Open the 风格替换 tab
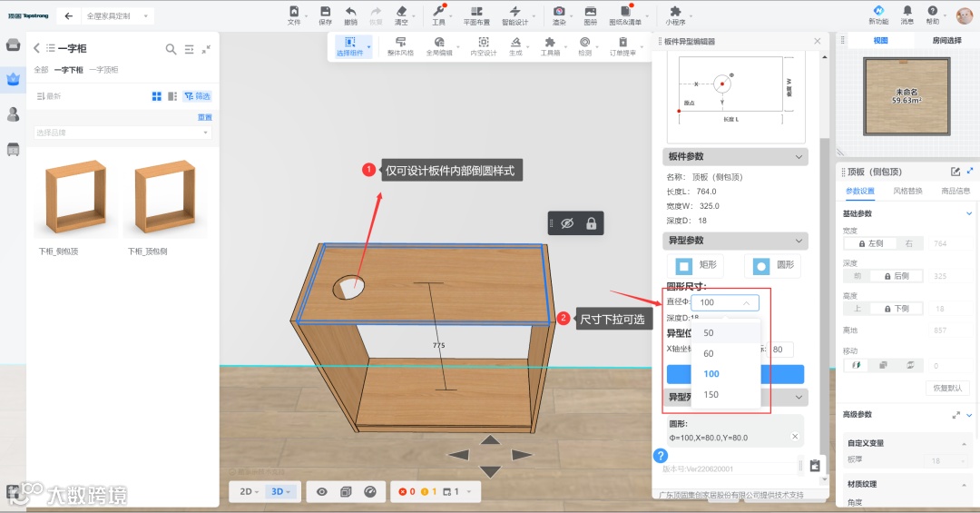The image size is (980, 513). 907,191
